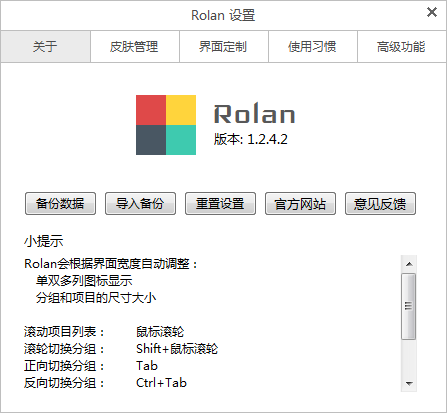Click the dark gray square of Rolan logo
The image size is (447, 413).
tap(151, 140)
